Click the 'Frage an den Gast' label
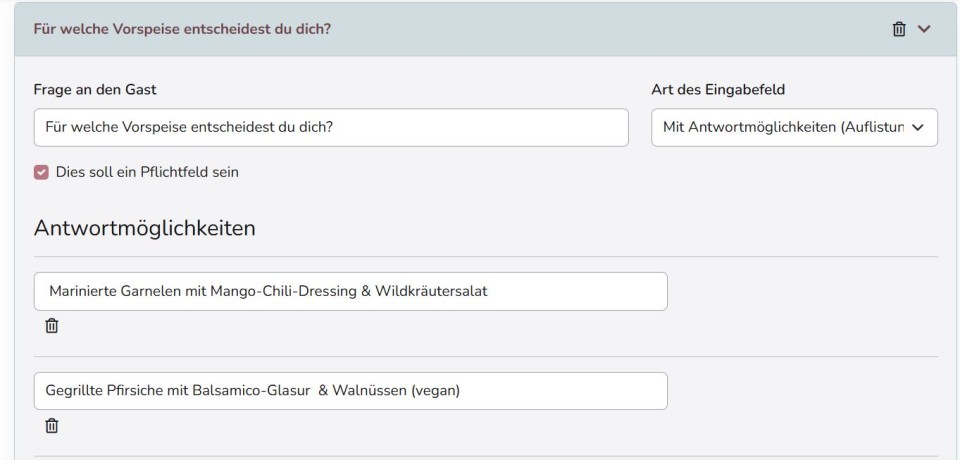Screen dimensions: 960x460 click(x=95, y=89)
